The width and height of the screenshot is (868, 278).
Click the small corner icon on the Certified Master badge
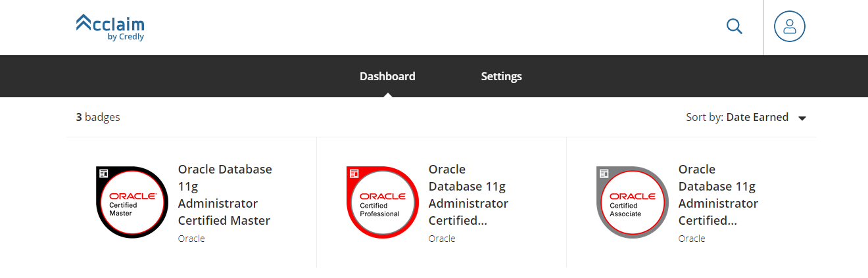point(103,174)
